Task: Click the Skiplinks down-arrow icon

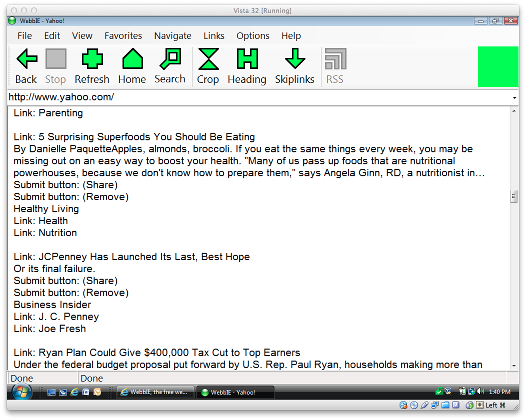Action: click(295, 59)
